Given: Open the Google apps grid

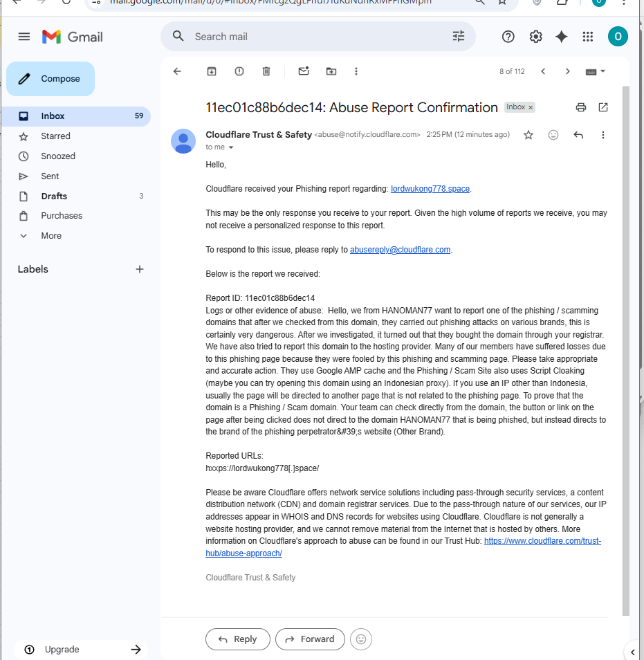Looking at the screenshot, I should coord(587,37).
